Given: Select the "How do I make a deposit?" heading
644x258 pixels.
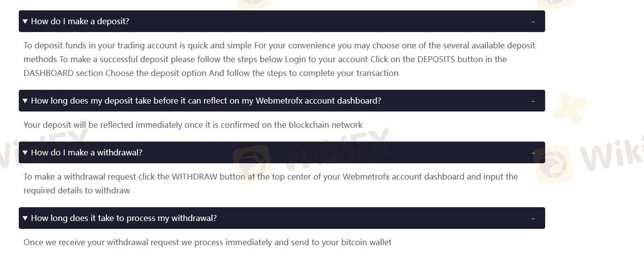Looking at the screenshot, I should coord(80,22).
